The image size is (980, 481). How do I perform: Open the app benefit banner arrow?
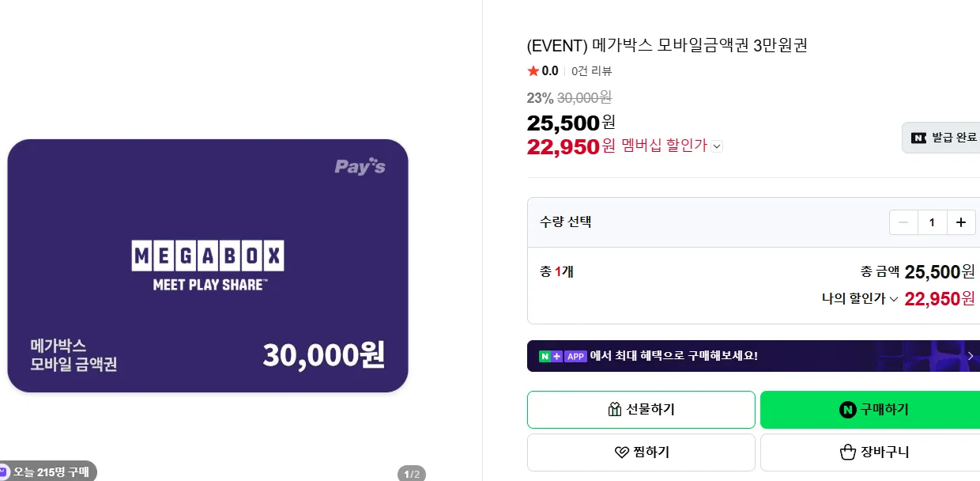pyautogui.click(x=971, y=356)
